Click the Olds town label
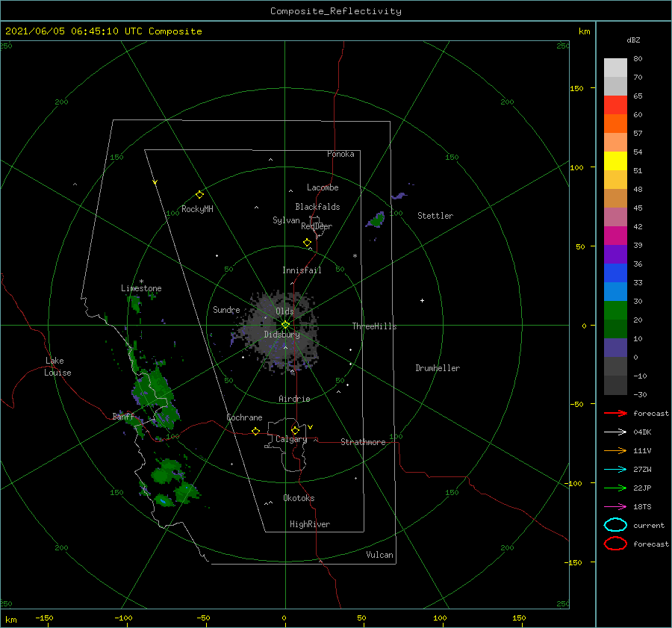 [284, 311]
